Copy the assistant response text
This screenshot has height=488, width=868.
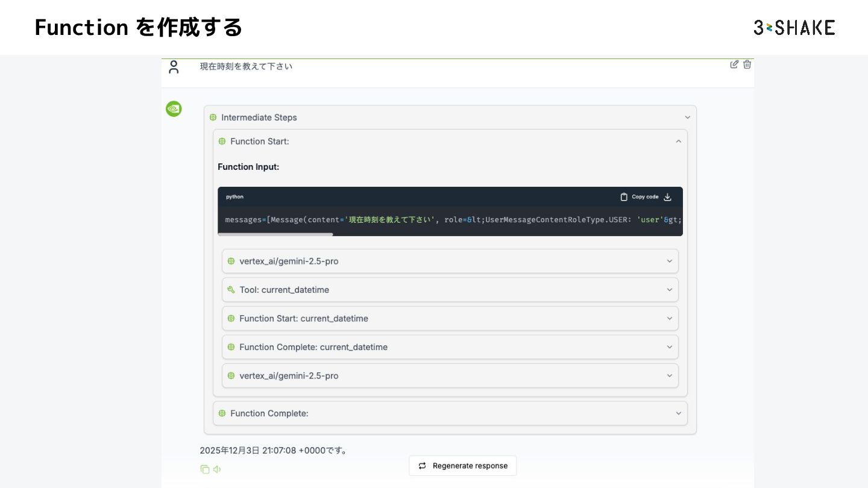coord(205,469)
